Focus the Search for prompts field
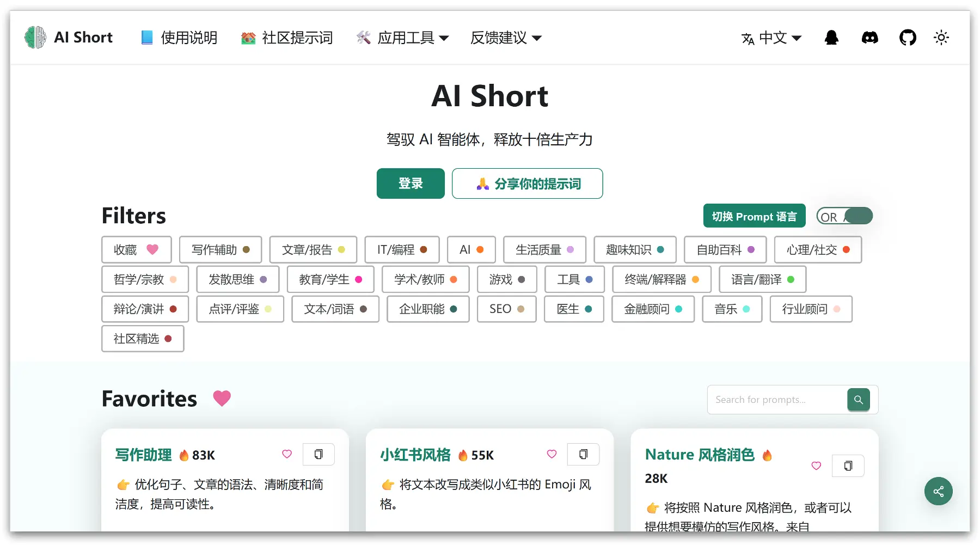Image resolution: width=980 pixels, height=545 pixels. [777, 400]
